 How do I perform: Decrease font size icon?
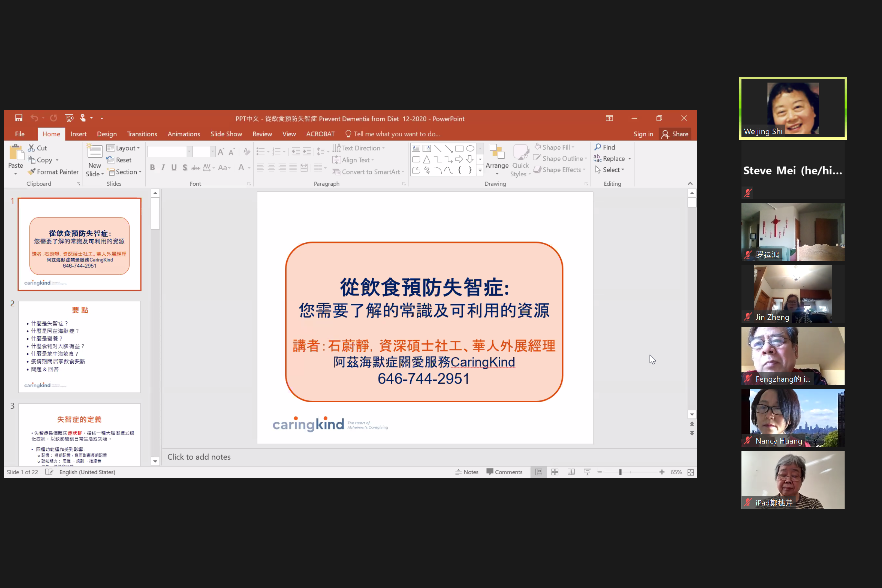pyautogui.click(x=232, y=152)
